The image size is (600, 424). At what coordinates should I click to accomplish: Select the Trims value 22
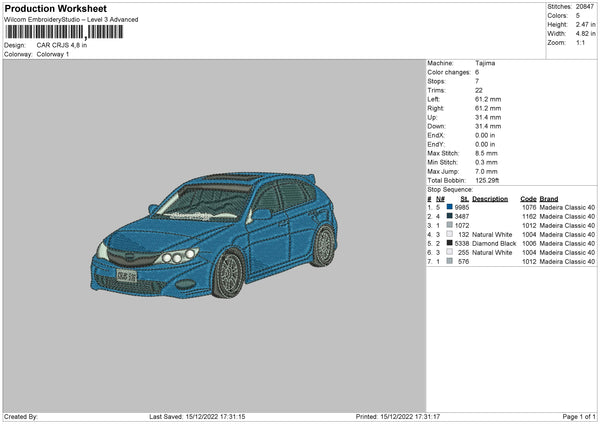(x=479, y=90)
